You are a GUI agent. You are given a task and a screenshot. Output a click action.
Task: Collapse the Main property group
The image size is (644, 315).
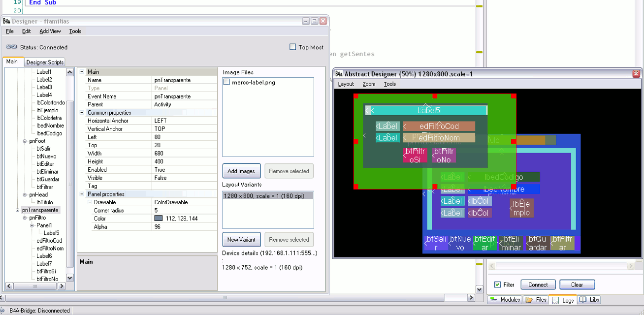coord(82,72)
